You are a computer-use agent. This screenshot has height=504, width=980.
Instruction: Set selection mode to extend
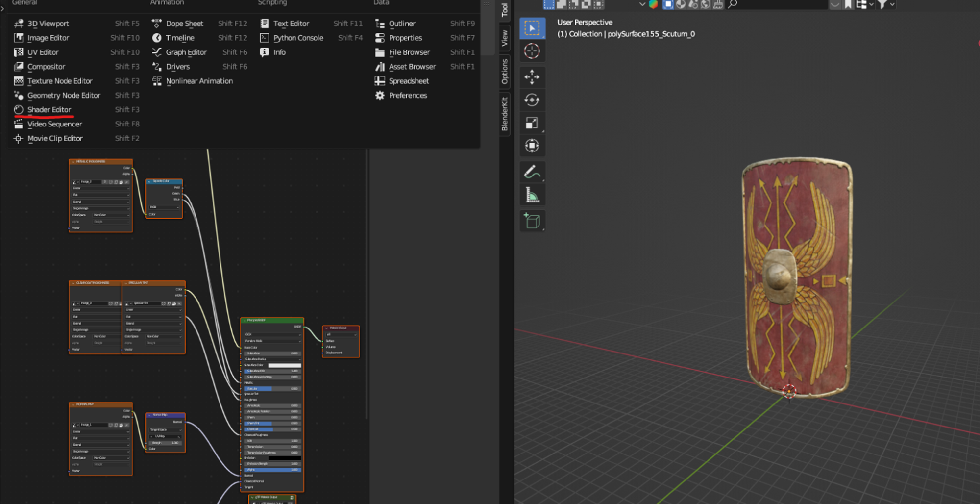(562, 4)
